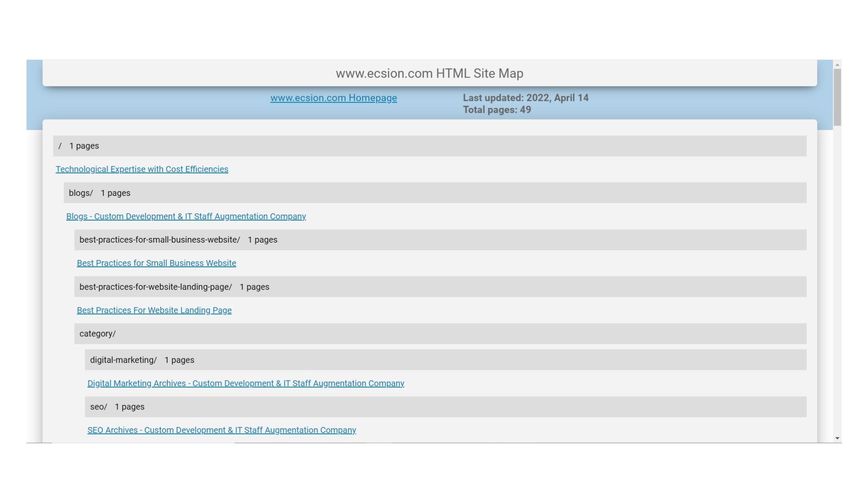Open SEO Archives link

point(222,430)
